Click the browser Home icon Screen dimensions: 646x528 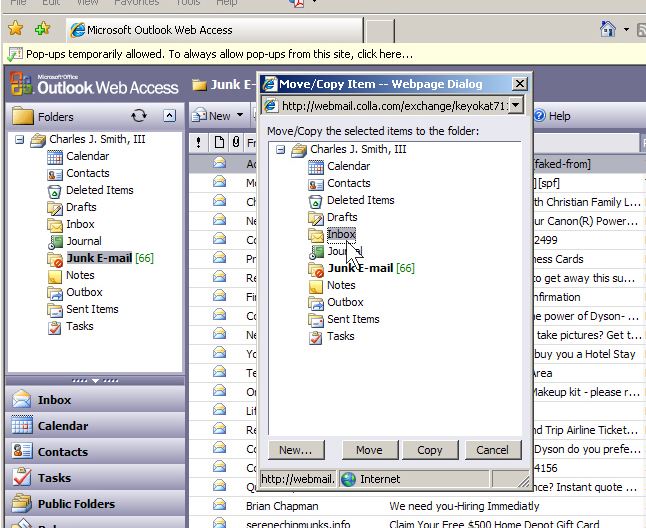pos(608,29)
